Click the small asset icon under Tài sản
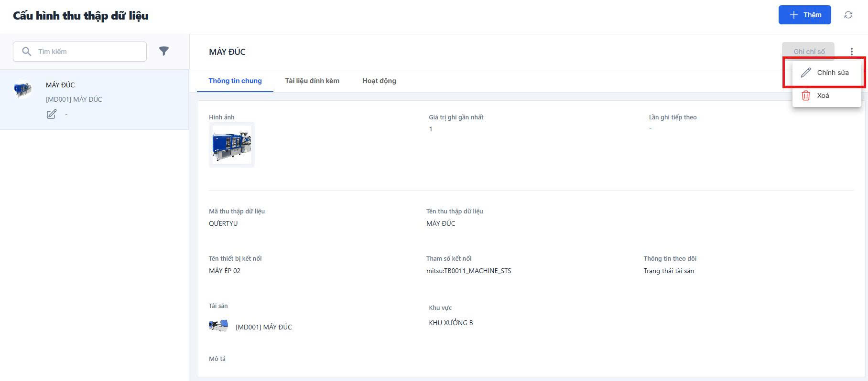The image size is (868, 381). (x=218, y=326)
